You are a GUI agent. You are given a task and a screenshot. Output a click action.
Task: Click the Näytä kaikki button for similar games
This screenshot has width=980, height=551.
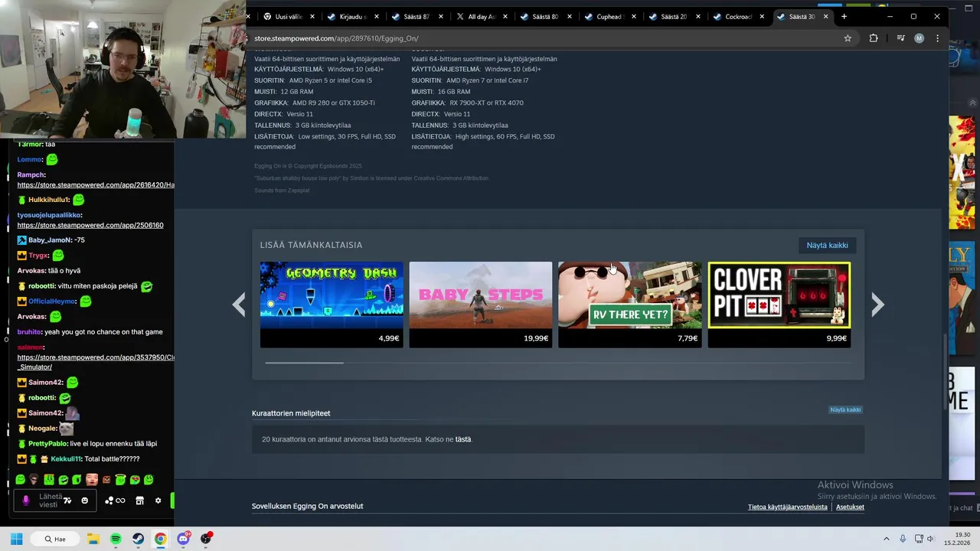(x=827, y=245)
